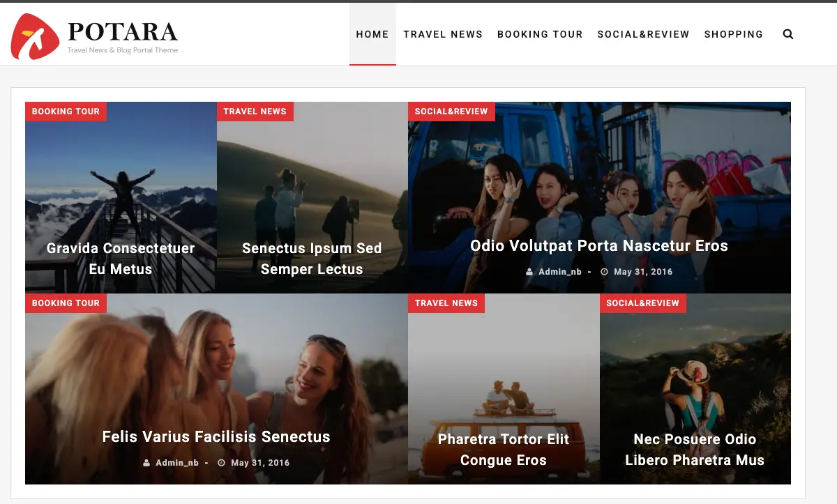The width and height of the screenshot is (837, 504).
Task: Open post Felis Varius Facilisis Senectus
Action: [x=216, y=437]
